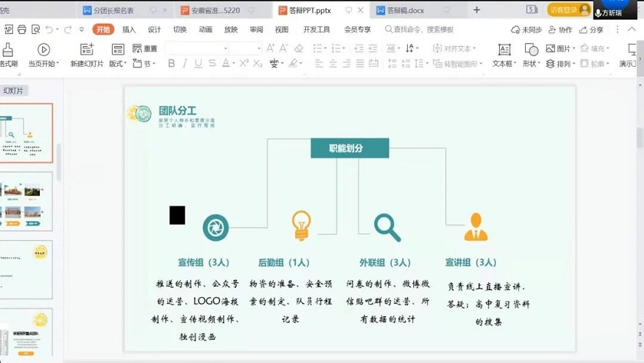Click the bulleted list icon
644x363 pixels.
point(317,48)
